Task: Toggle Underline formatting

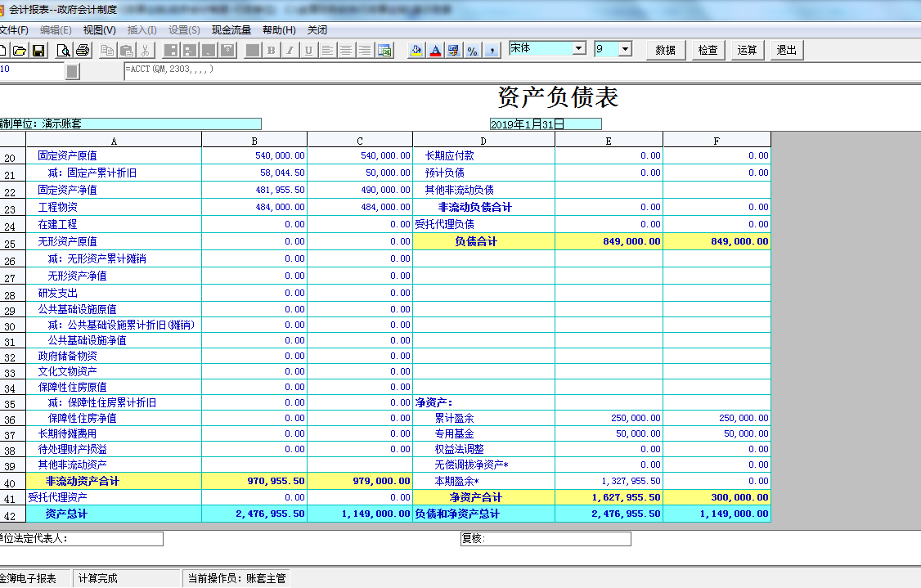Action: (308, 51)
